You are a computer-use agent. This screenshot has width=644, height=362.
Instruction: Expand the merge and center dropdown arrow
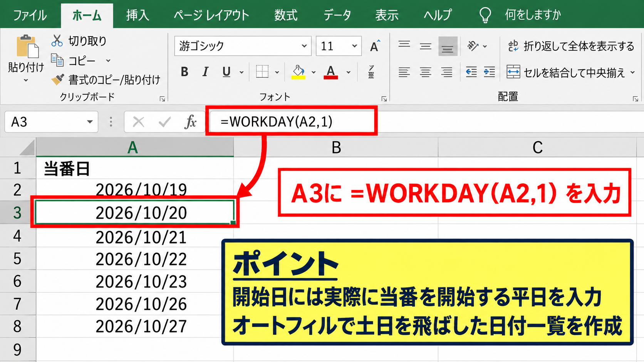coord(632,72)
